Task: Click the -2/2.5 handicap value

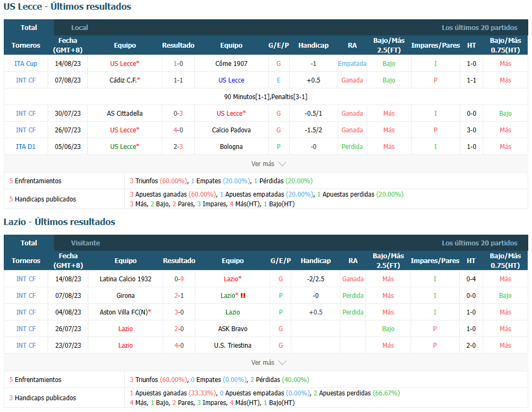Action: 316,279
